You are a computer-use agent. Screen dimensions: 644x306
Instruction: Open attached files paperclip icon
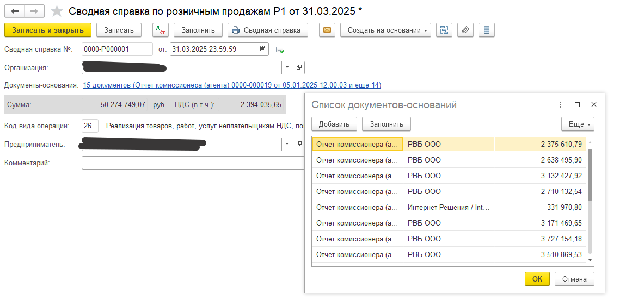(465, 30)
